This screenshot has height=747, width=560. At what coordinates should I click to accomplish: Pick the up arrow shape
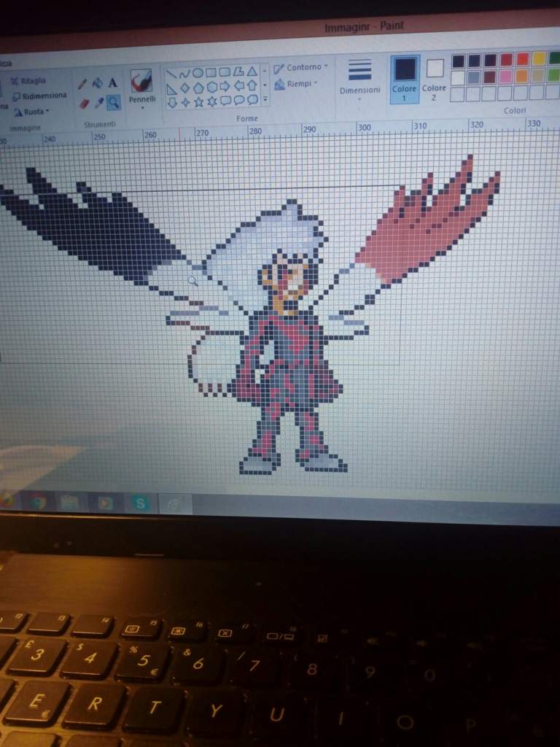point(252,85)
